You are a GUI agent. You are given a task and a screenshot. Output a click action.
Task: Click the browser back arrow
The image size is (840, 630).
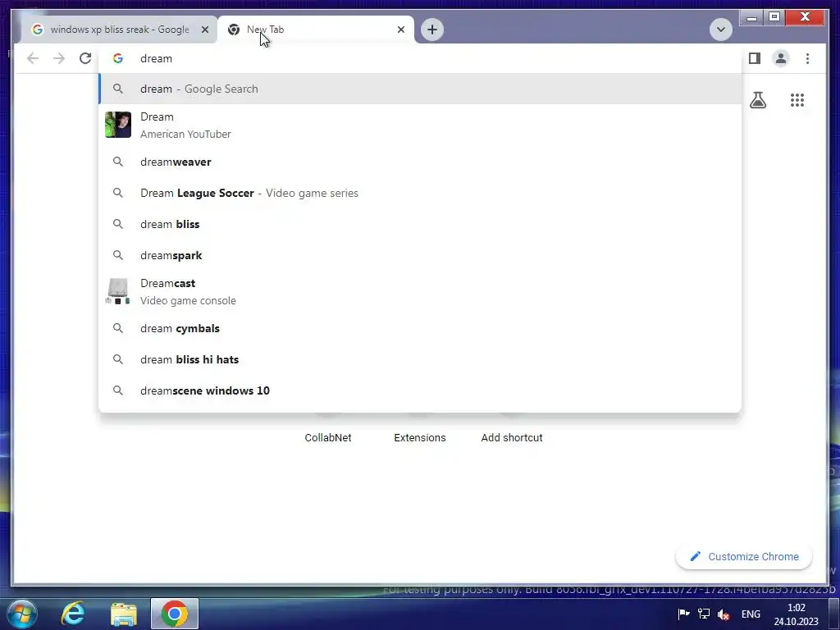33,58
